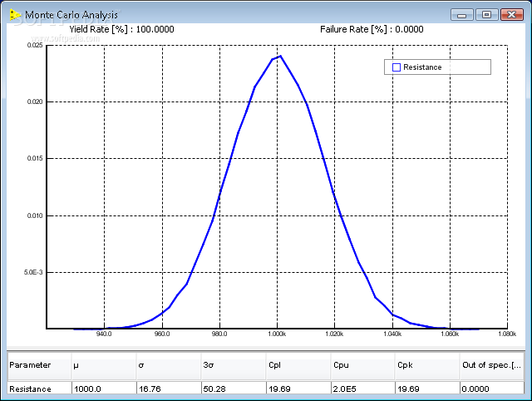532x401 pixels.
Task: Click the Failure Rate 0.0000 readout
Action: (x=372, y=30)
